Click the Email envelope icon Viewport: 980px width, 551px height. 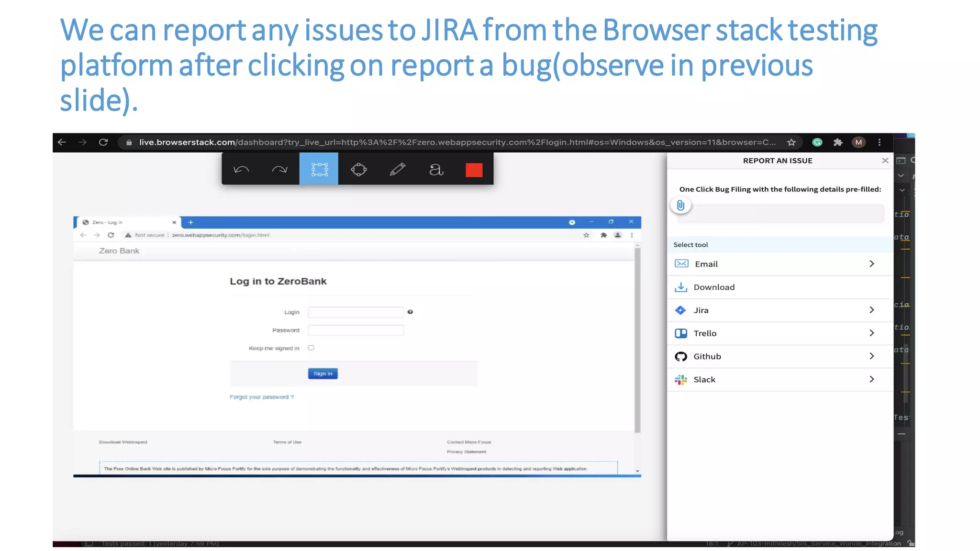[681, 264]
